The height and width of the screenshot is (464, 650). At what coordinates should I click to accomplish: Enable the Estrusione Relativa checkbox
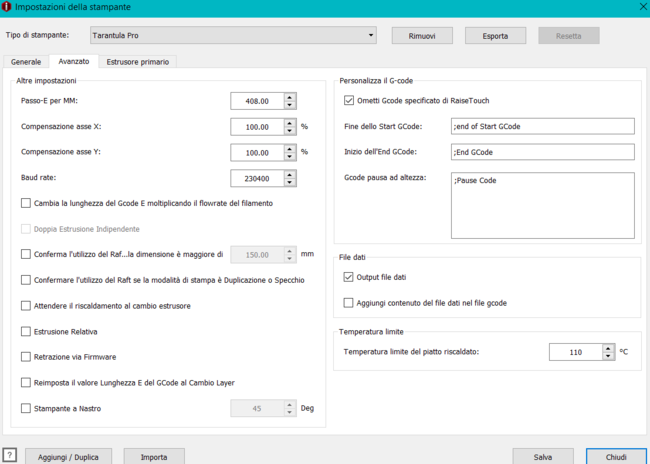[x=26, y=331]
